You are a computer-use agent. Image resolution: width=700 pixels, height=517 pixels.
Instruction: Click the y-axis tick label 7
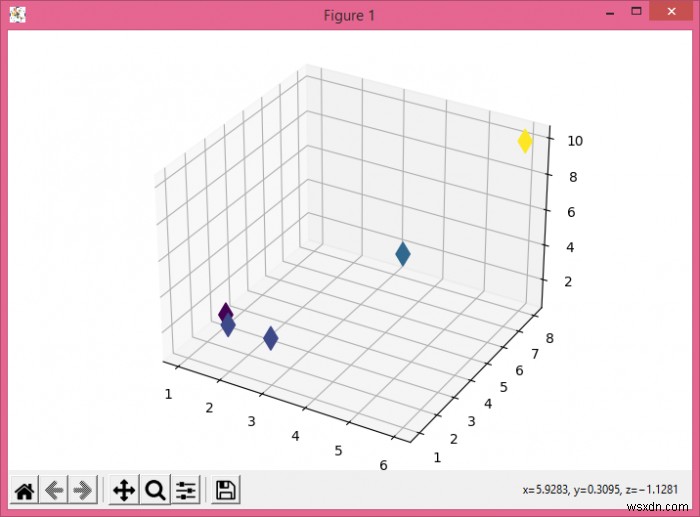pyautogui.click(x=535, y=354)
